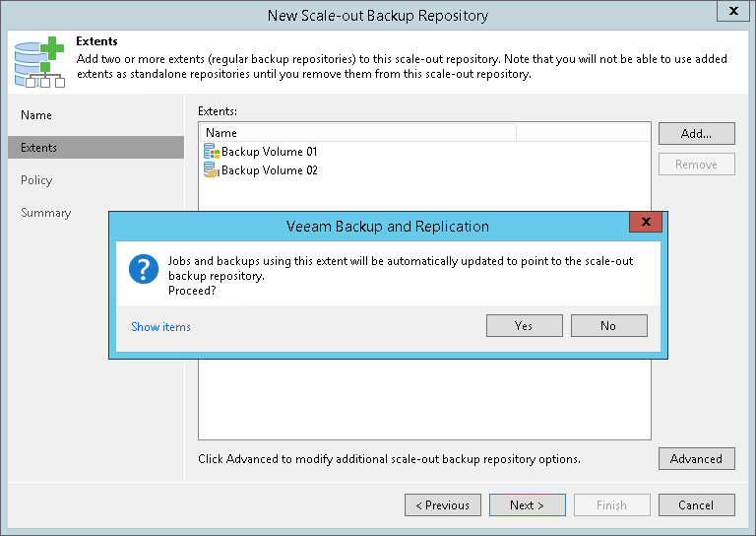Click the Remove extent button
Screen dimensions: 756x536
pos(696,165)
